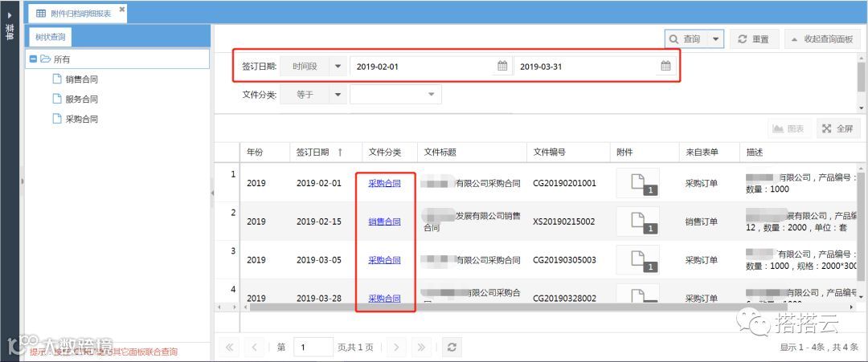Open attachment icon for CG20190201001

637,183
